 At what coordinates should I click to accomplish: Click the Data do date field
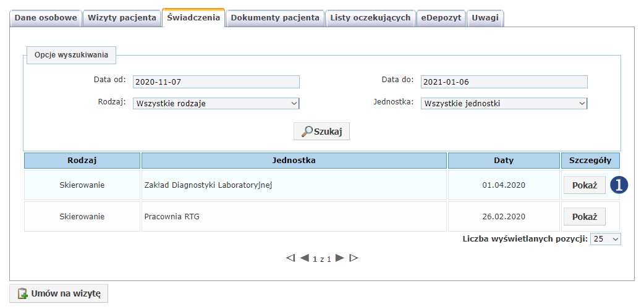tap(504, 82)
